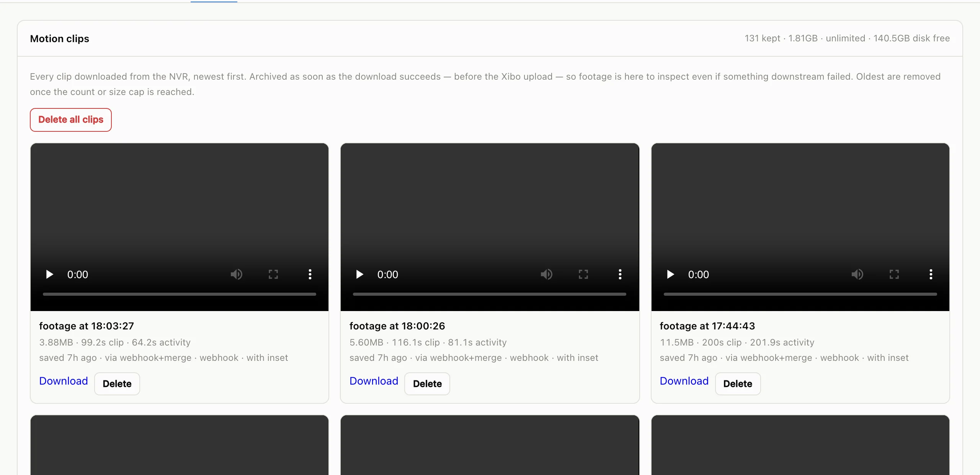Screen dimensions: 980x475
Task: Delete the footage at 18:00:26
Action: click(x=427, y=384)
